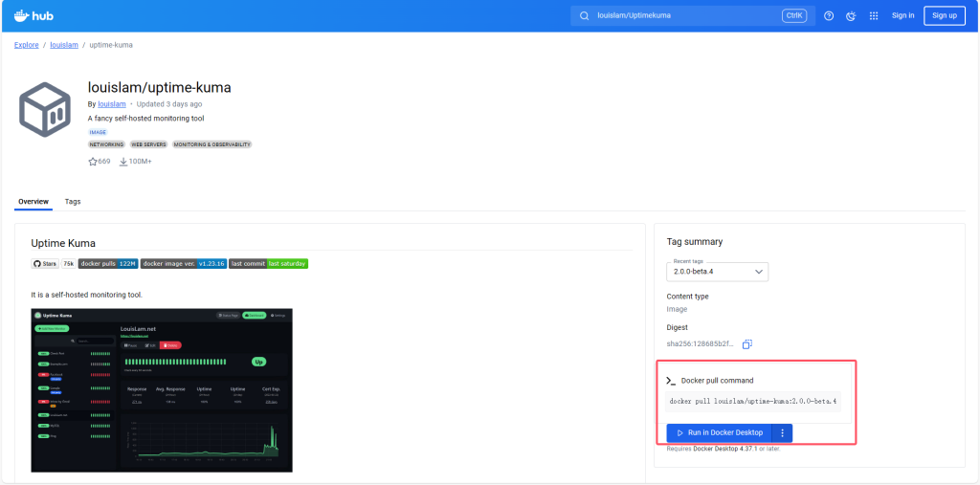Click Run in Docker Desktop button
Viewport: 980px width, 485px height.
719,432
